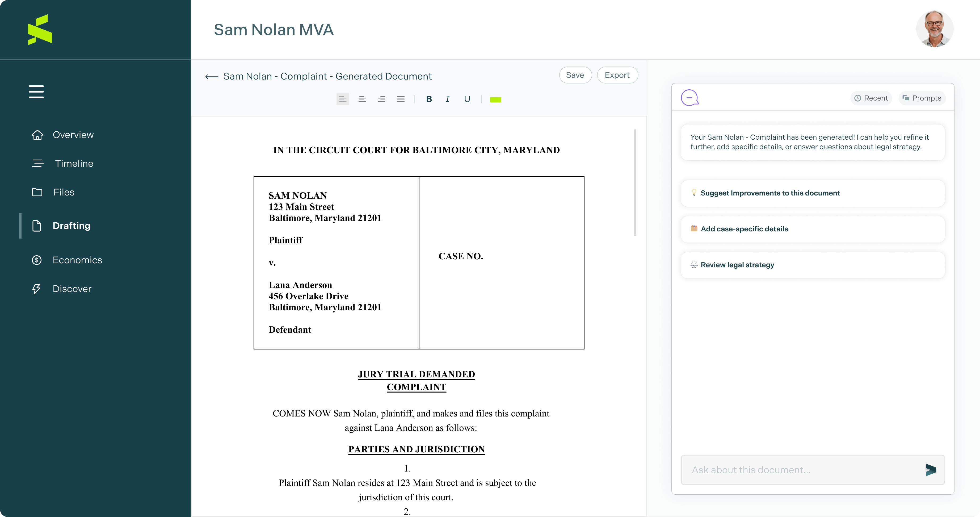Toggle italic formatting

[447, 99]
